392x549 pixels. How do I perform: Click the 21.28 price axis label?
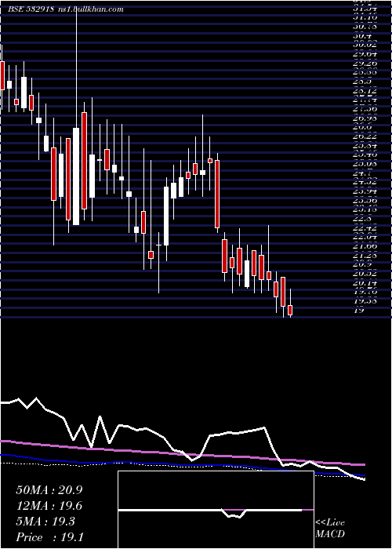pos(365,255)
